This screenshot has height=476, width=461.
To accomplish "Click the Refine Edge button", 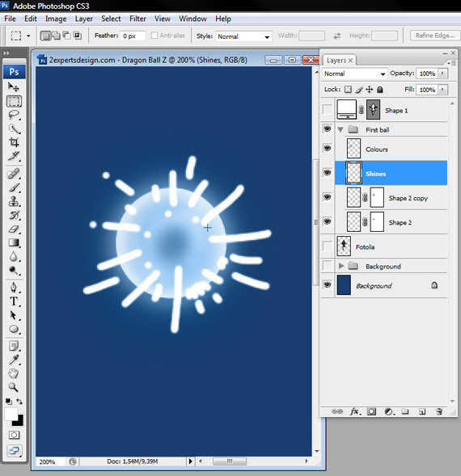I will pyautogui.click(x=435, y=36).
